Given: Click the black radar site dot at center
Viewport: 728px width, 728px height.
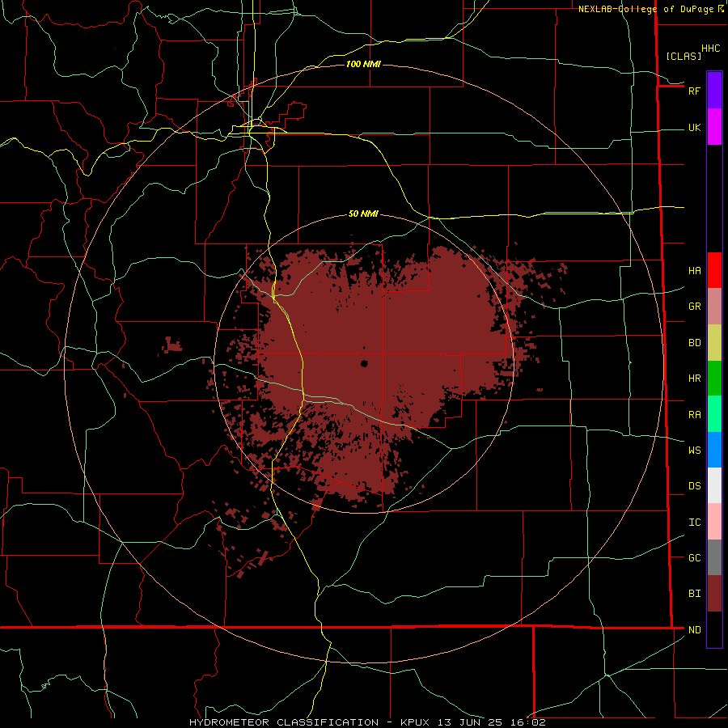Looking at the screenshot, I should [x=364, y=363].
